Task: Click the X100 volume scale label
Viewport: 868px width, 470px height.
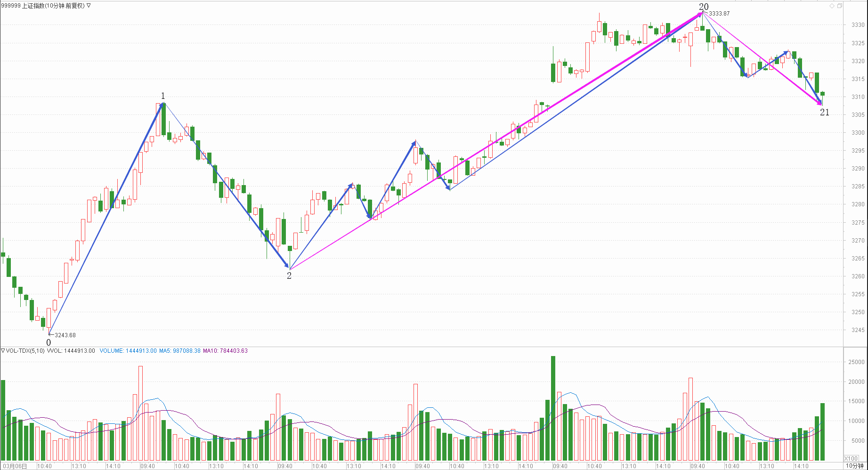Action: pyautogui.click(x=851, y=458)
